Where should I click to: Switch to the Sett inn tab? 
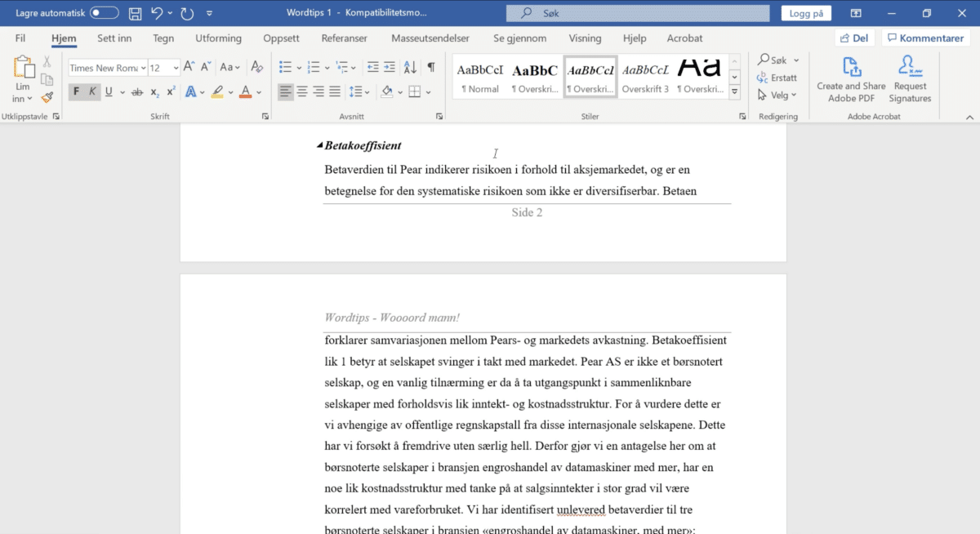(114, 38)
